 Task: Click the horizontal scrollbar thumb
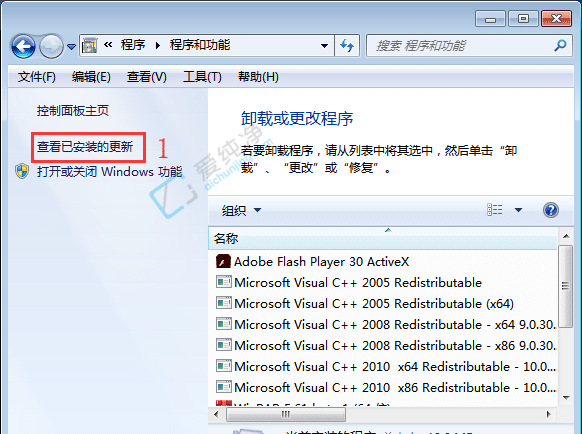tap(286, 414)
